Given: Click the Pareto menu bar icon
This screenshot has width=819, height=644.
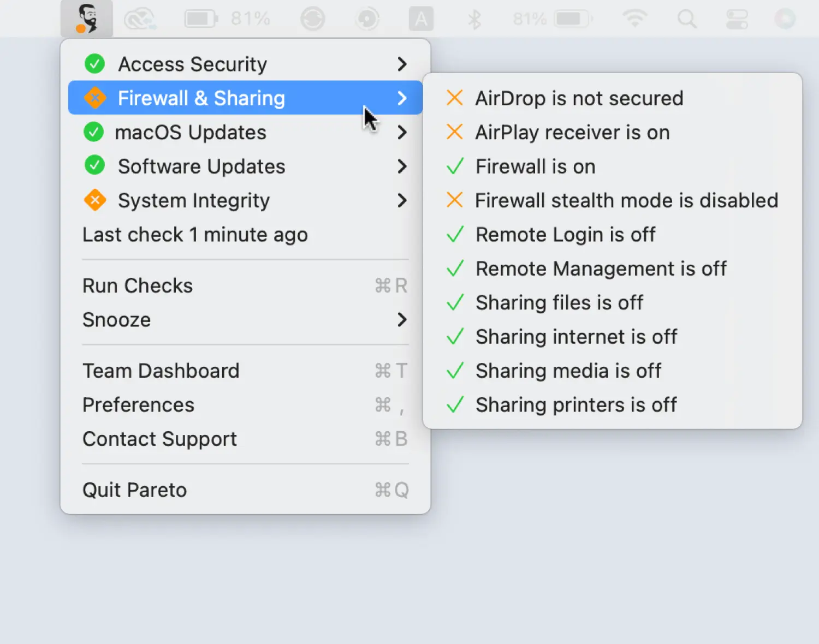Looking at the screenshot, I should point(87,19).
